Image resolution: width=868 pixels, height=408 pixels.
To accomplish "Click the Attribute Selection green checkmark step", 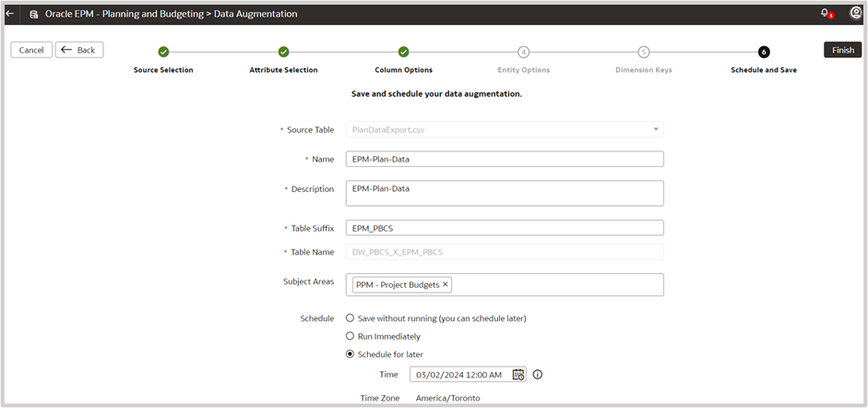I will tap(283, 52).
